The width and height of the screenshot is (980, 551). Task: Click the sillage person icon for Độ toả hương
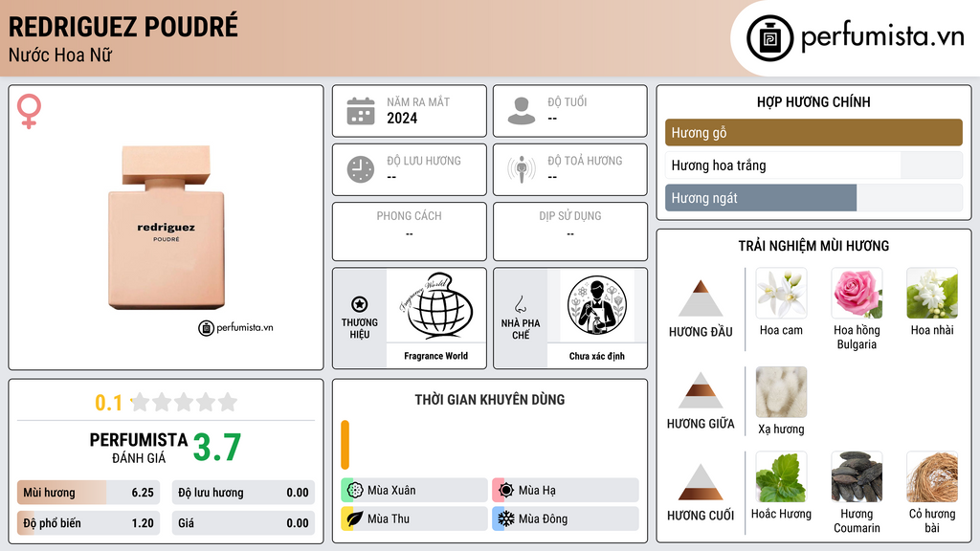click(522, 169)
